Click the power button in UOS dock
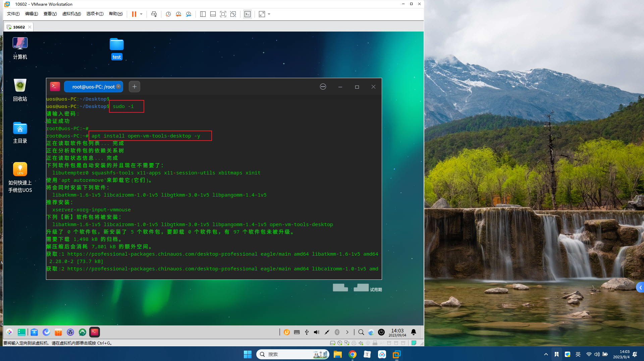This screenshot has height=361, width=644. [381, 332]
